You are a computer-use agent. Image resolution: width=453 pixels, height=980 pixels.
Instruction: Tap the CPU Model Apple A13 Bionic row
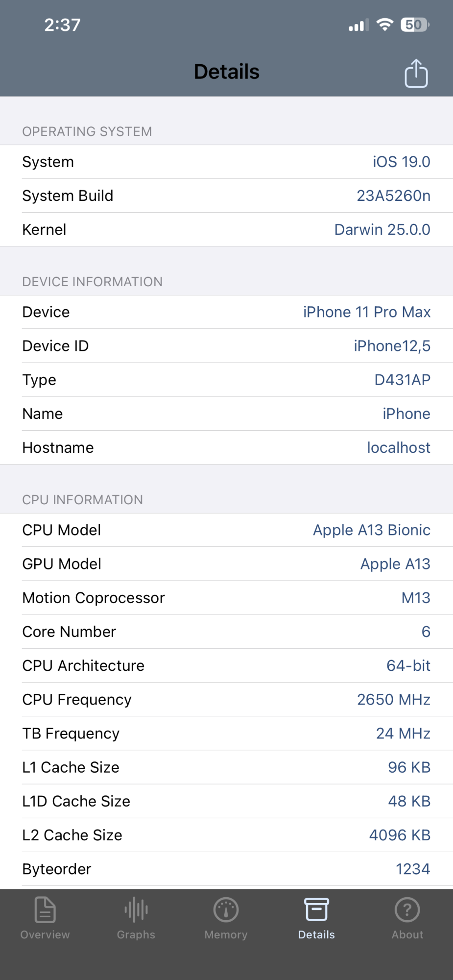coord(226,530)
